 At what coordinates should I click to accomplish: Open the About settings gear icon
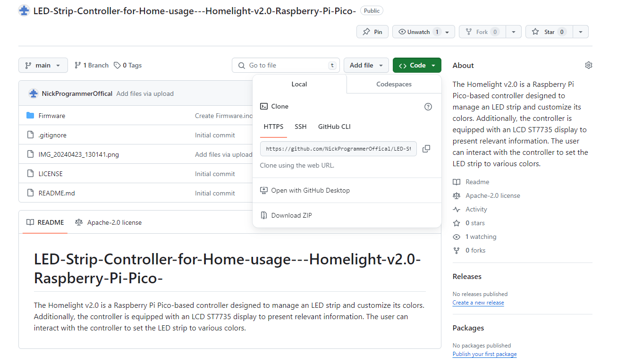click(x=588, y=65)
